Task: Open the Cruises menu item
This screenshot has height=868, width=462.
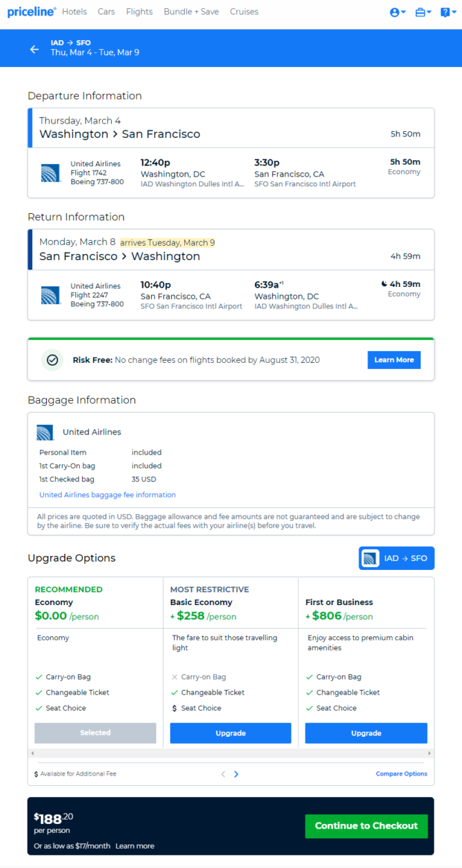Action: click(244, 12)
